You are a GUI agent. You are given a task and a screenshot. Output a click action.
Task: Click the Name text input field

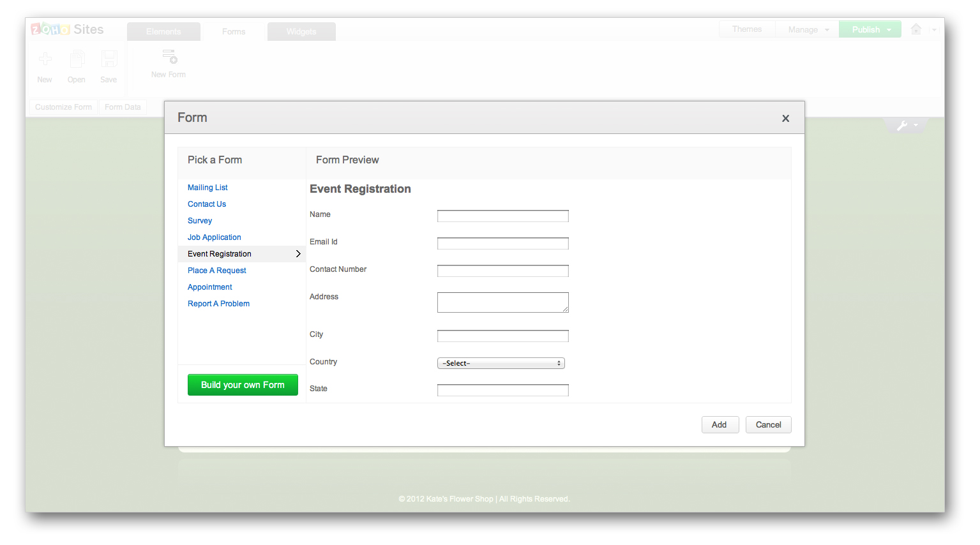(502, 216)
